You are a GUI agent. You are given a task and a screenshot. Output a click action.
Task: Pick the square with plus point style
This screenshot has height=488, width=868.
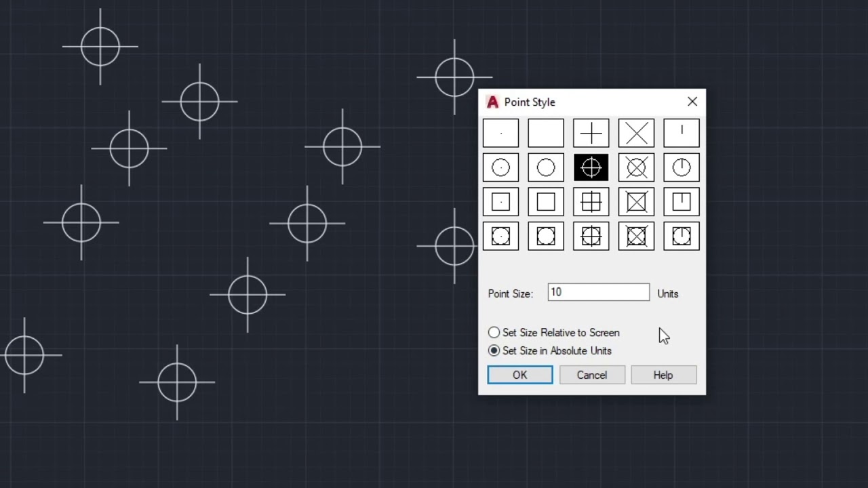[x=591, y=202]
